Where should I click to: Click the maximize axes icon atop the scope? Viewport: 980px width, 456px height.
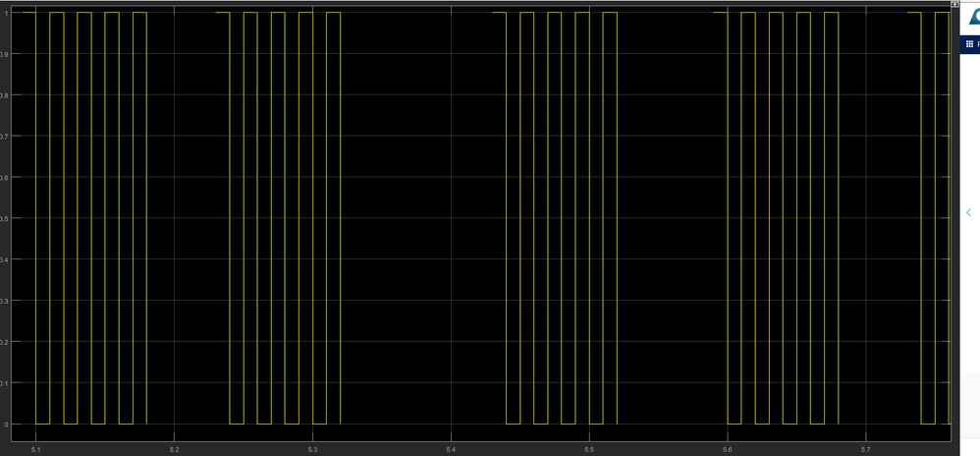[954, 4]
